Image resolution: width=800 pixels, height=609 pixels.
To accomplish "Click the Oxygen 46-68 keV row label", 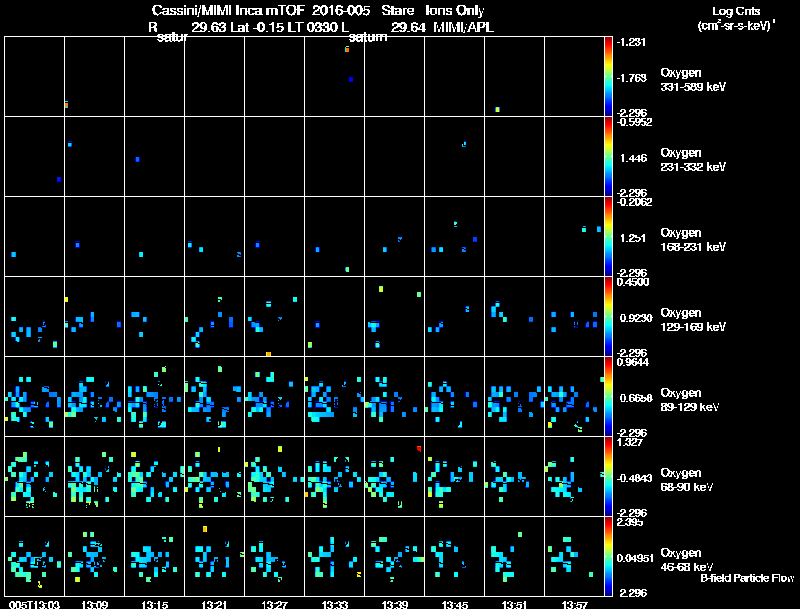I will point(686,560).
